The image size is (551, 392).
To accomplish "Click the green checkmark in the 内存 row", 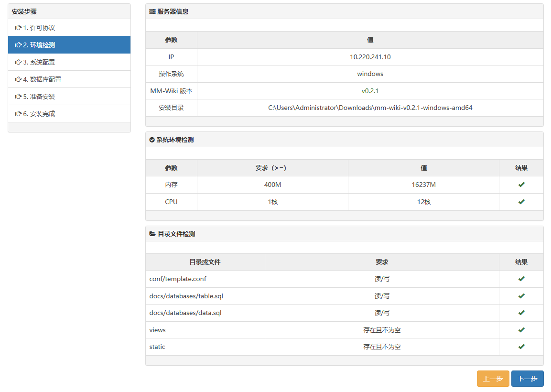I will point(521,185).
